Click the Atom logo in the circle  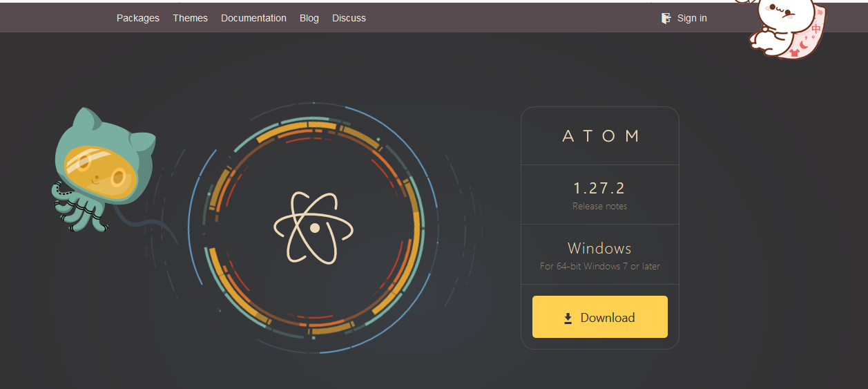tap(315, 227)
